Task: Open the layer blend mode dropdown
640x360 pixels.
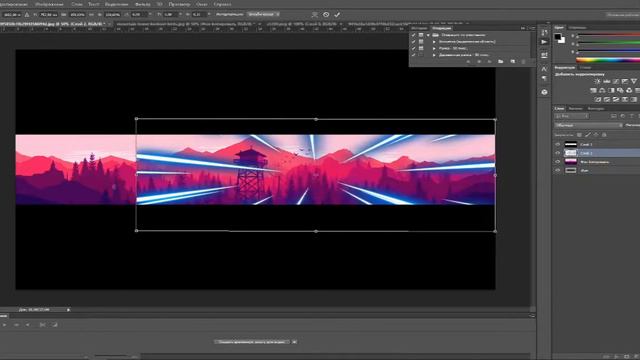Action: pyautogui.click(x=588, y=125)
